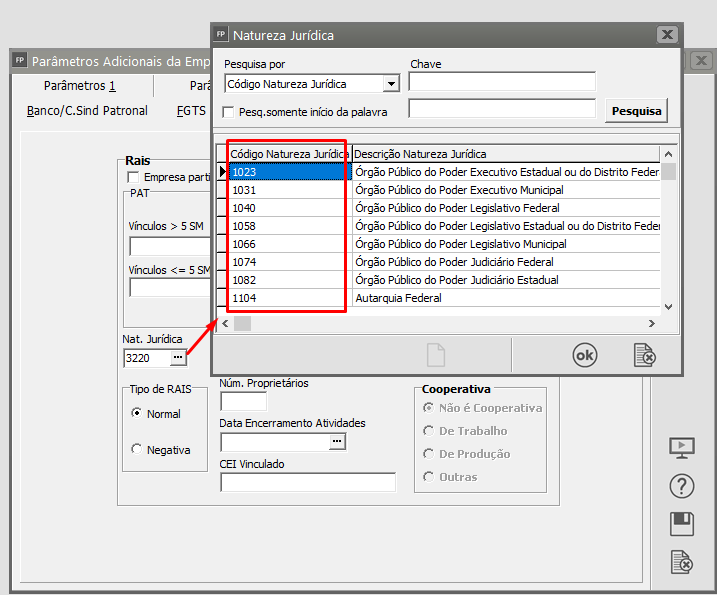Open Data Encerramento Atividades date picker
Viewport: 717px width, 595px height.
337,441
